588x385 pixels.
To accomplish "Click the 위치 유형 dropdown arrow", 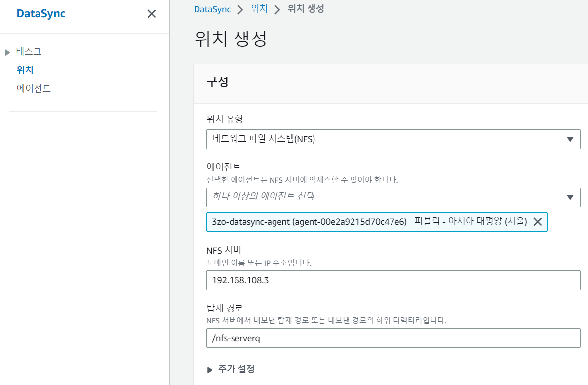I will coord(570,139).
